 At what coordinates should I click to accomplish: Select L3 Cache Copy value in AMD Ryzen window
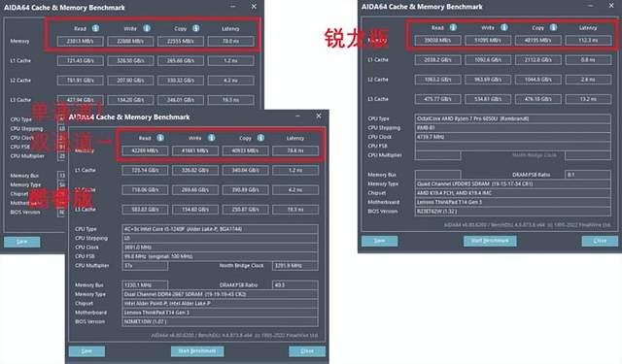[x=537, y=99]
